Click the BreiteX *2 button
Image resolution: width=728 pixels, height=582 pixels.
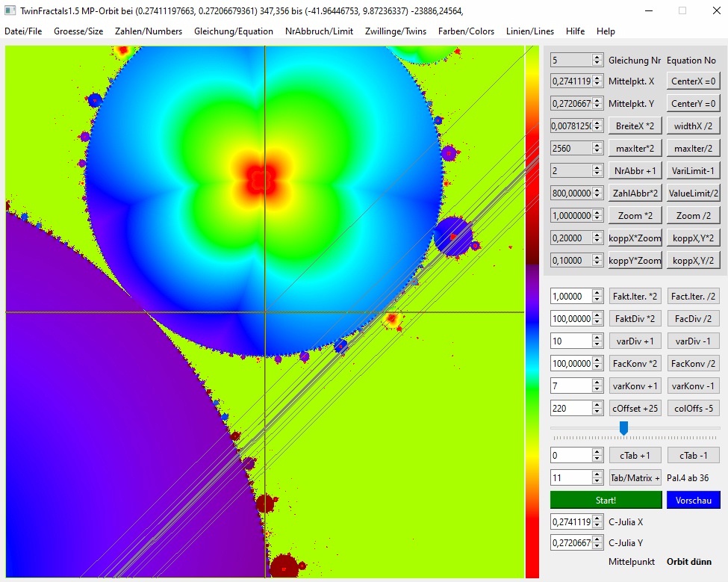pos(635,126)
